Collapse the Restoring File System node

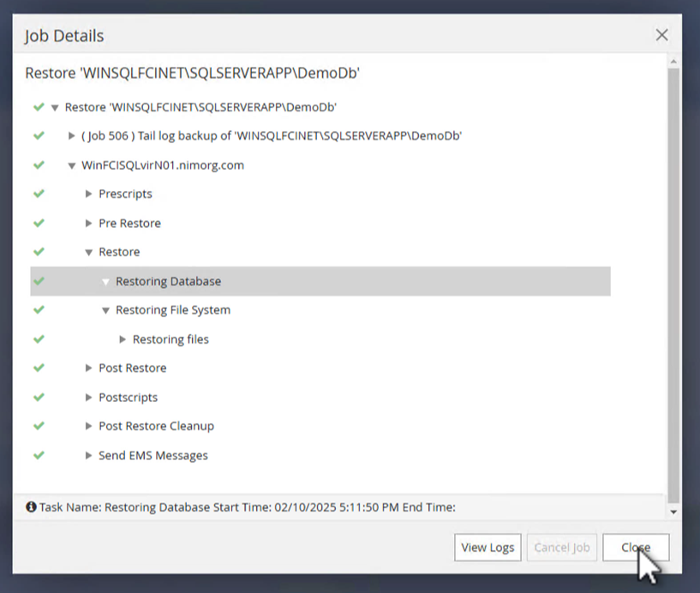click(x=106, y=310)
